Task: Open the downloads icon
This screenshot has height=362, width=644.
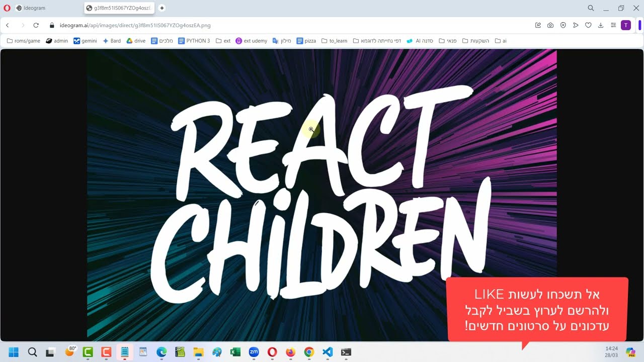Action: [x=601, y=25]
